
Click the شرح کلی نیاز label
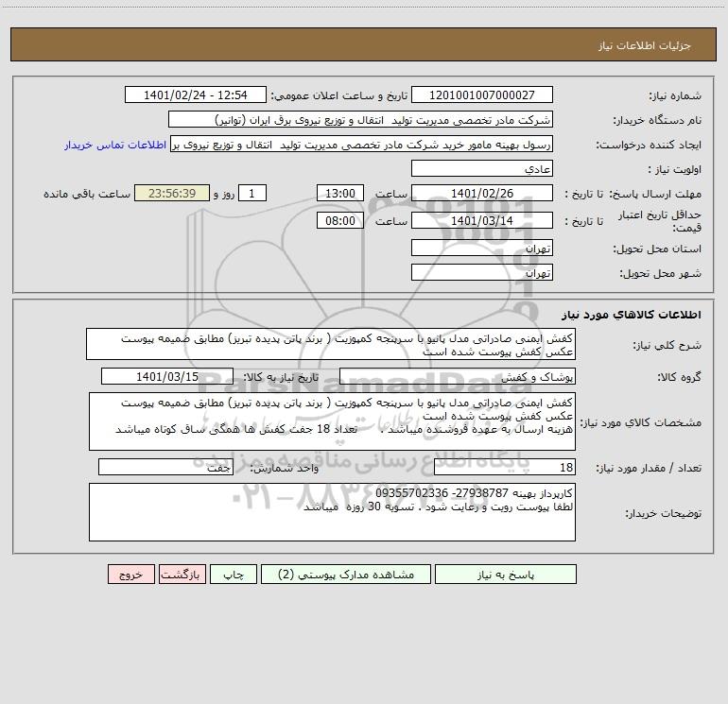click(667, 345)
